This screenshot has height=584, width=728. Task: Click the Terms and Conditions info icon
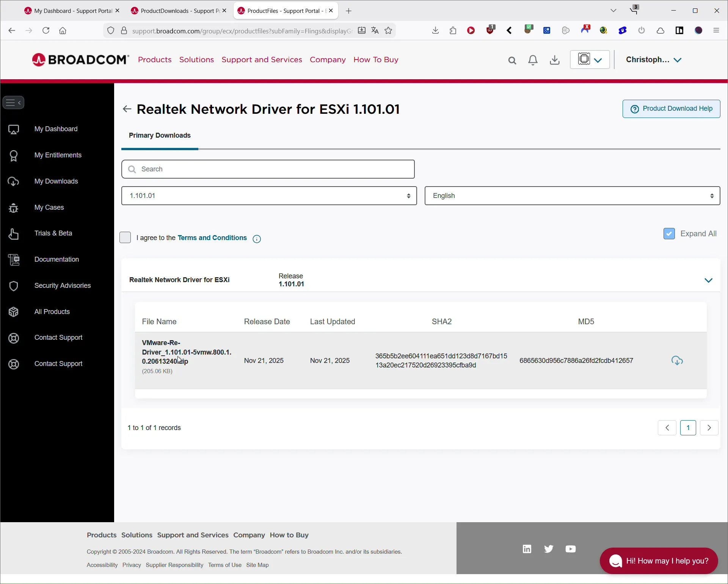(257, 239)
